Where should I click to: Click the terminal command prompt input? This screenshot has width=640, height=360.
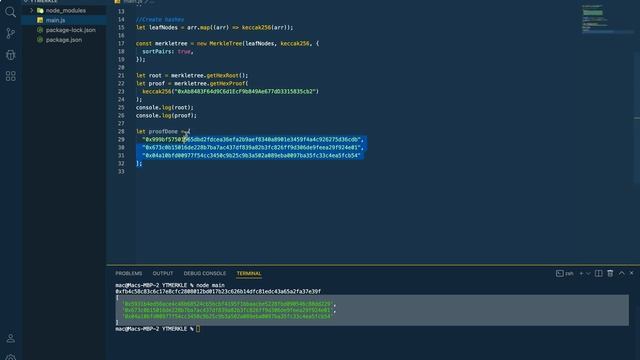[198, 329]
